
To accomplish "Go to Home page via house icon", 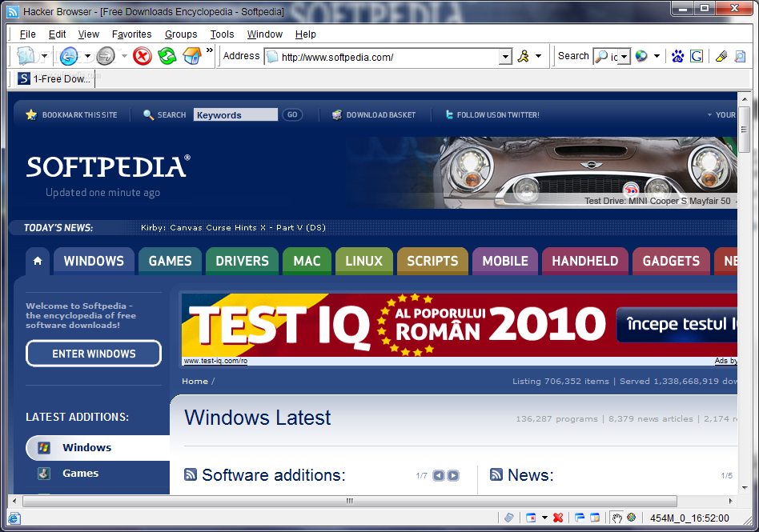I will [192, 56].
